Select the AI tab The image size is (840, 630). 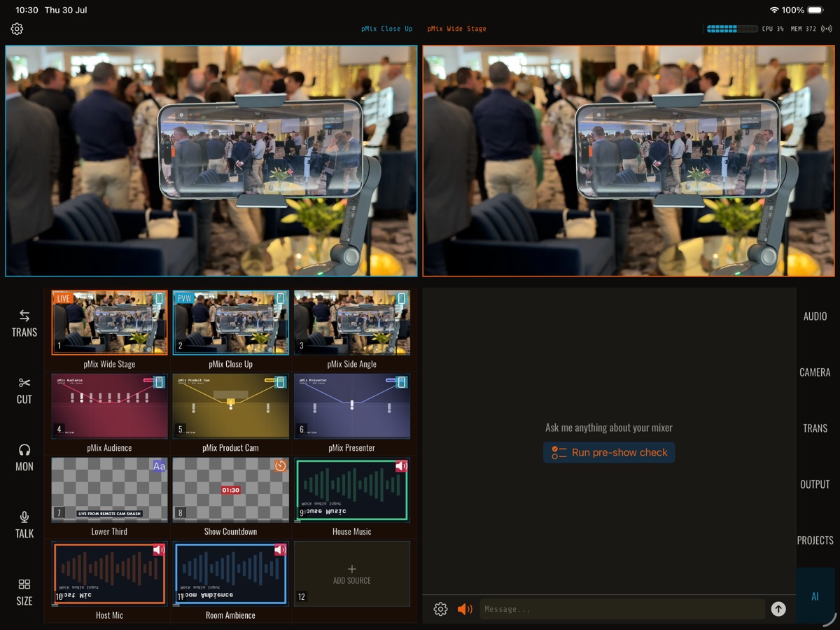tap(815, 596)
